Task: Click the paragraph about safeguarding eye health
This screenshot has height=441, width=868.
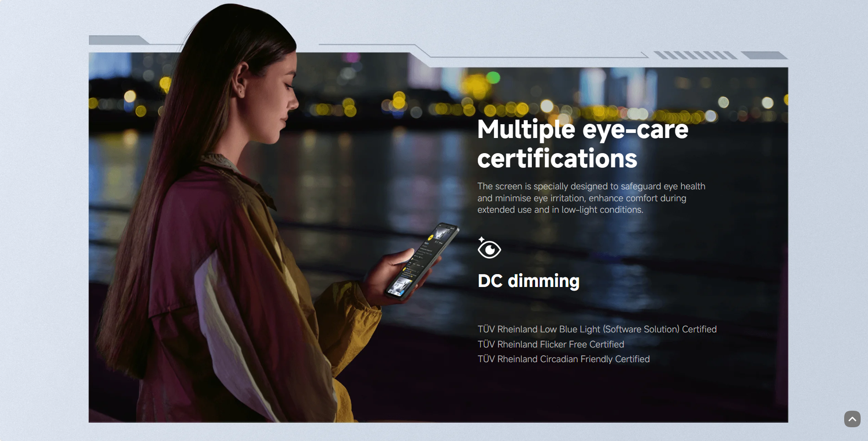Action: (591, 198)
